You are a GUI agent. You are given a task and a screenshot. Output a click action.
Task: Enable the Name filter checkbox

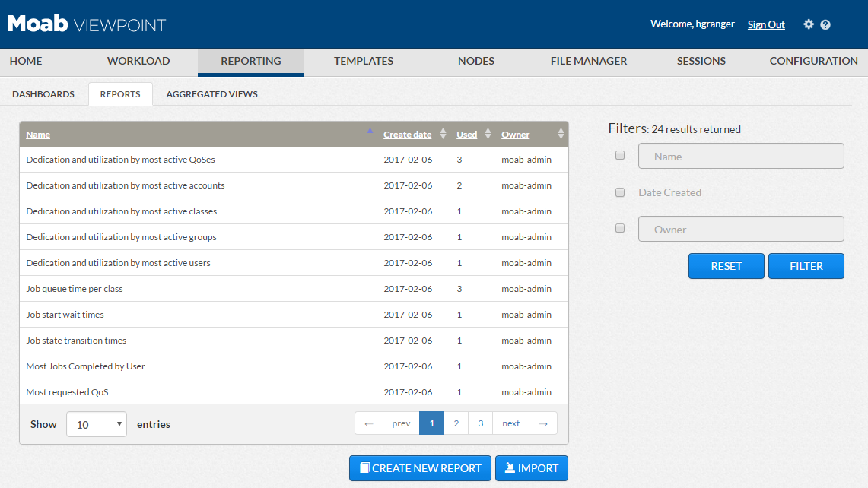tap(619, 155)
